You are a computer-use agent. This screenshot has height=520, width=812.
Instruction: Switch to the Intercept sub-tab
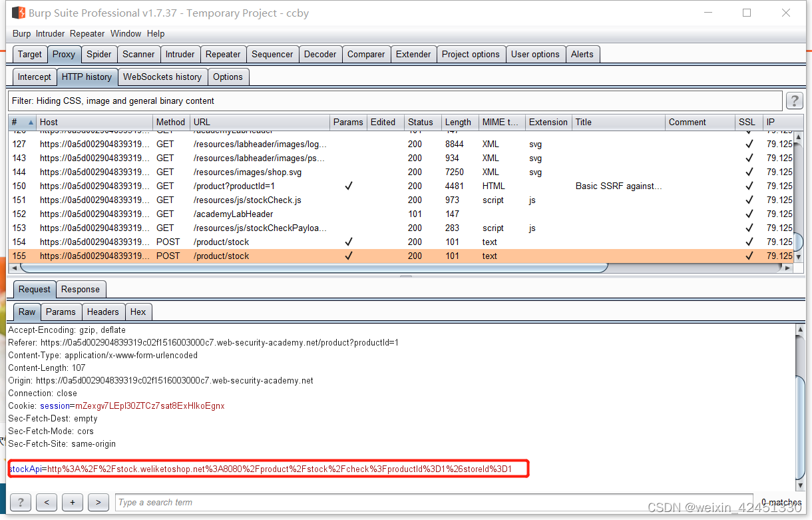pyautogui.click(x=35, y=77)
